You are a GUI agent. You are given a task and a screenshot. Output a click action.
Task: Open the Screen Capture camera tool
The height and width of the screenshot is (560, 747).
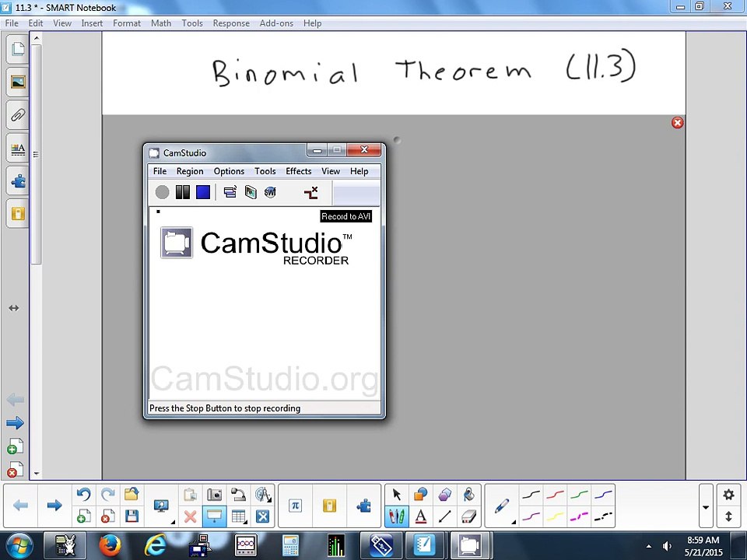pos(215,495)
